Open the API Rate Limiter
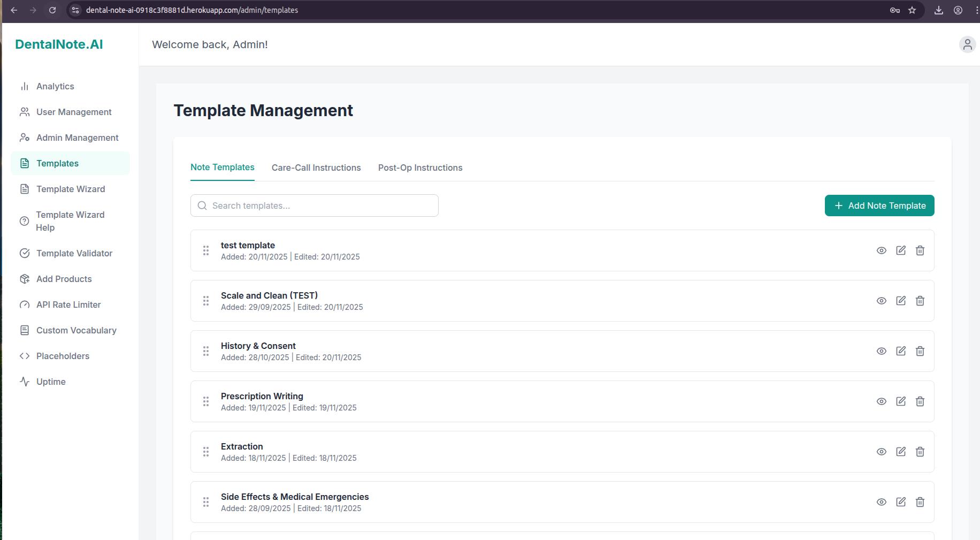980x540 pixels. pos(68,305)
